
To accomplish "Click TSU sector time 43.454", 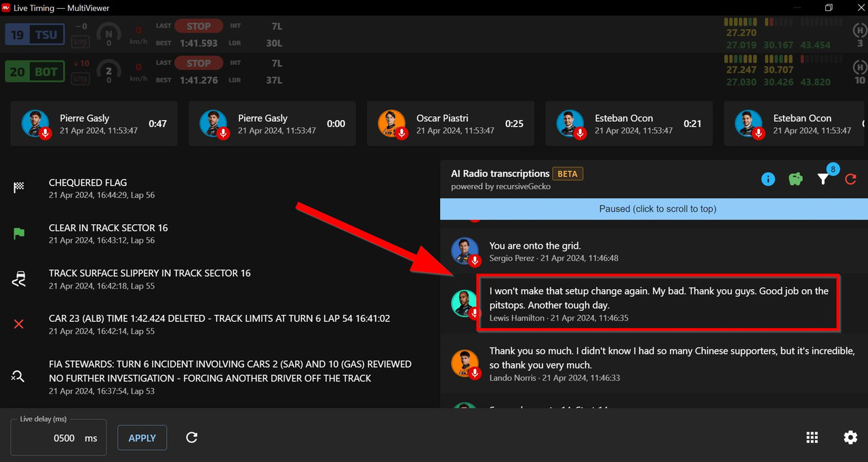I will pos(816,45).
